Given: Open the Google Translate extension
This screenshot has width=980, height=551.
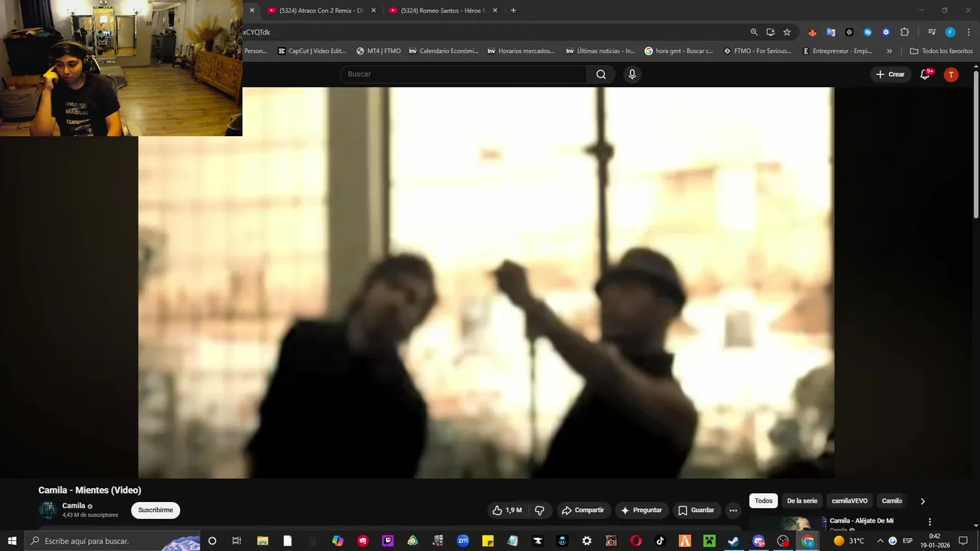Looking at the screenshot, I should point(831,32).
